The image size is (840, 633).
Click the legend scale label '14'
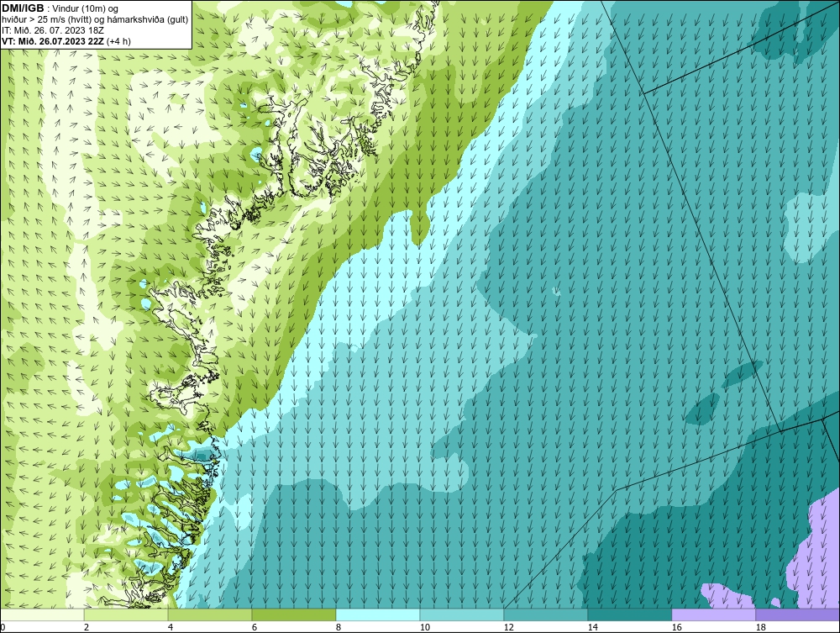[x=592, y=627]
